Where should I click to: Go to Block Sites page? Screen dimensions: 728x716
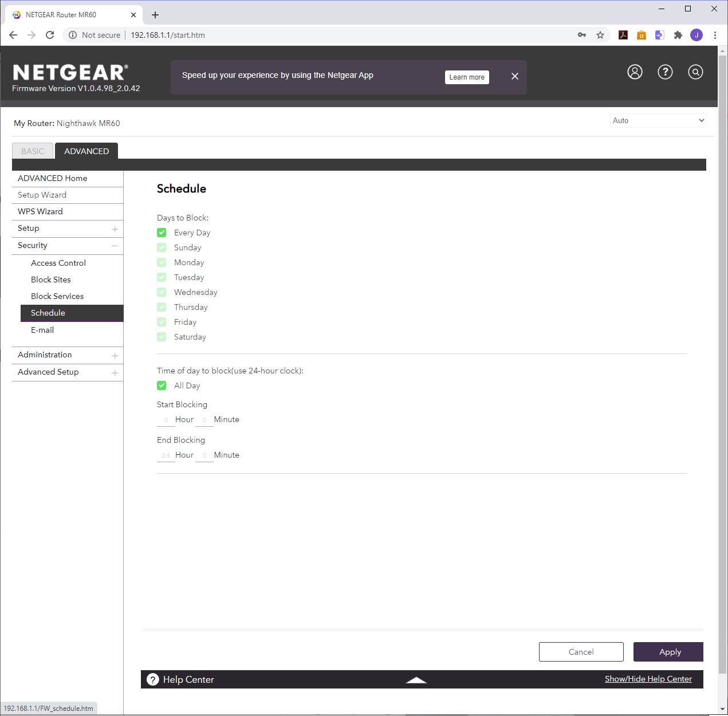[x=51, y=280]
